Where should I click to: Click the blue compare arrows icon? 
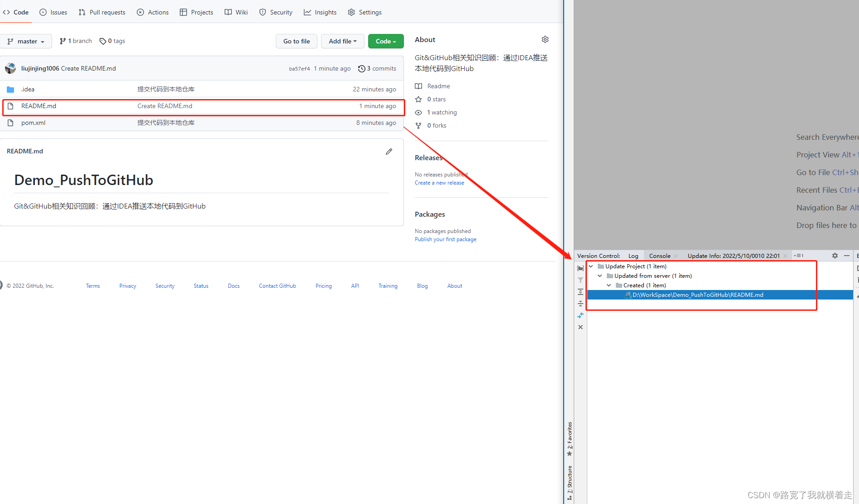click(x=581, y=315)
